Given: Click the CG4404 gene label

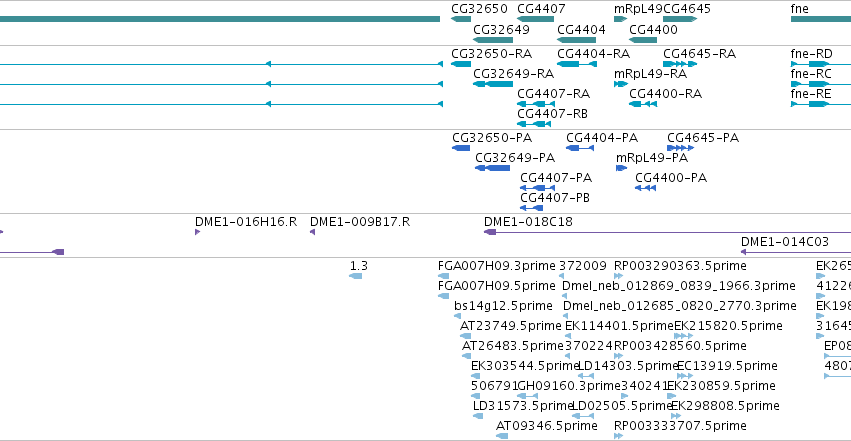Looking at the screenshot, I should point(581,30).
